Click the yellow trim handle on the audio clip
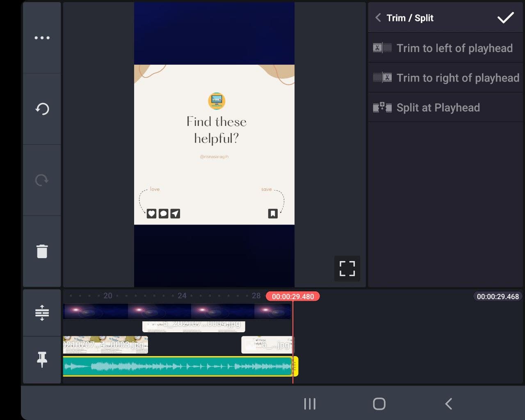The height and width of the screenshot is (420, 525). (296, 366)
